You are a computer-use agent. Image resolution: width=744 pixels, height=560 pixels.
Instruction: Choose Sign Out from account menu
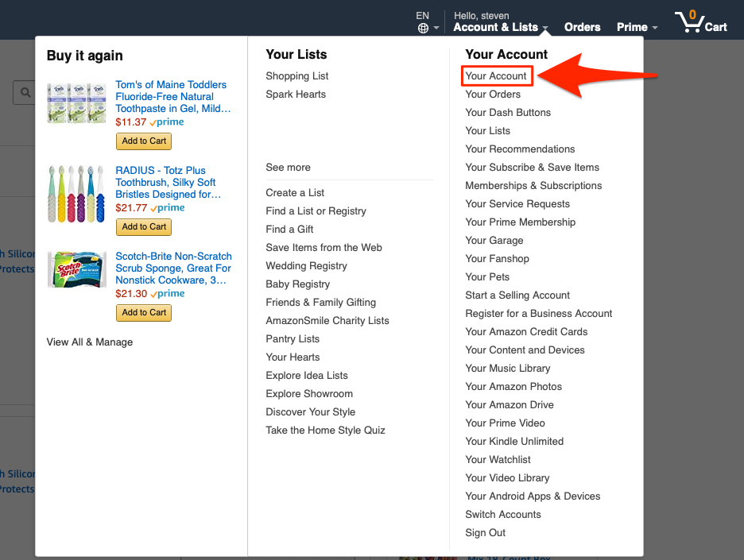point(485,533)
